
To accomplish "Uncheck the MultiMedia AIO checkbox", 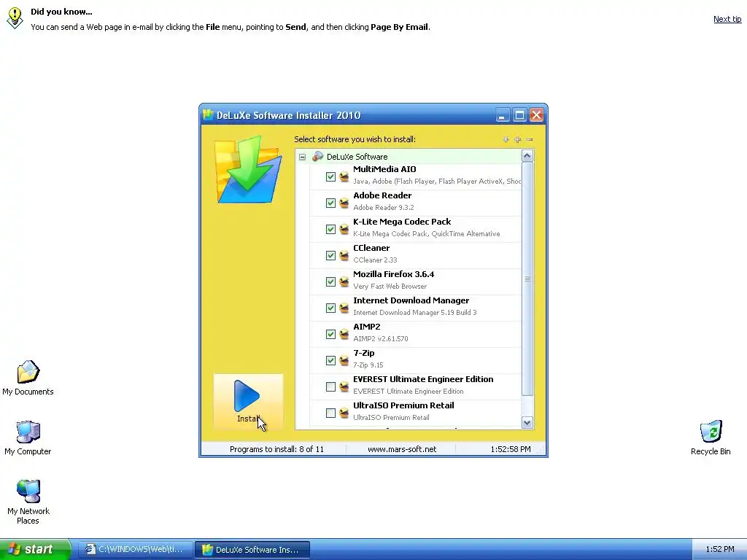I will point(330,176).
